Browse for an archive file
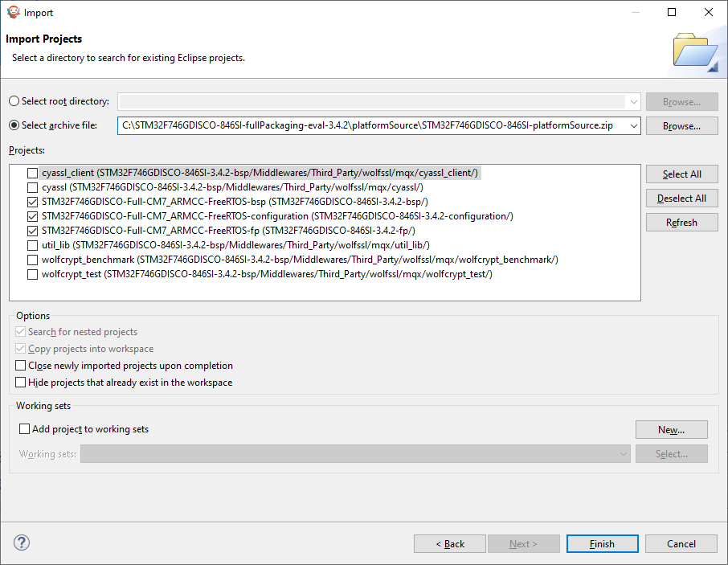This screenshot has height=565, width=728. click(681, 125)
